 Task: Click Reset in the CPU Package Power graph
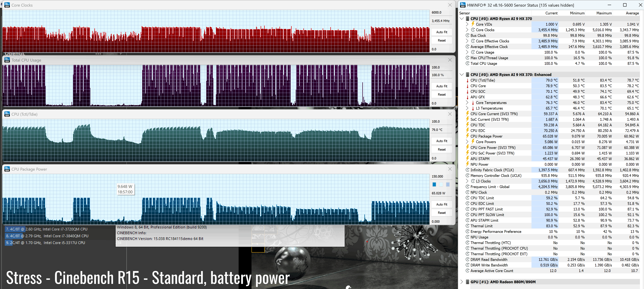pos(441,213)
